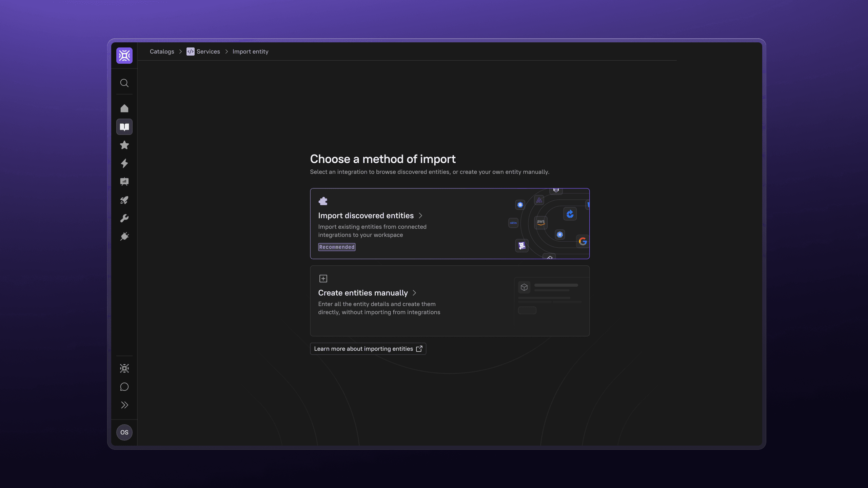Click the logo icon near the sidebar bottom
Image resolution: width=868 pixels, height=488 pixels.
[x=124, y=368]
